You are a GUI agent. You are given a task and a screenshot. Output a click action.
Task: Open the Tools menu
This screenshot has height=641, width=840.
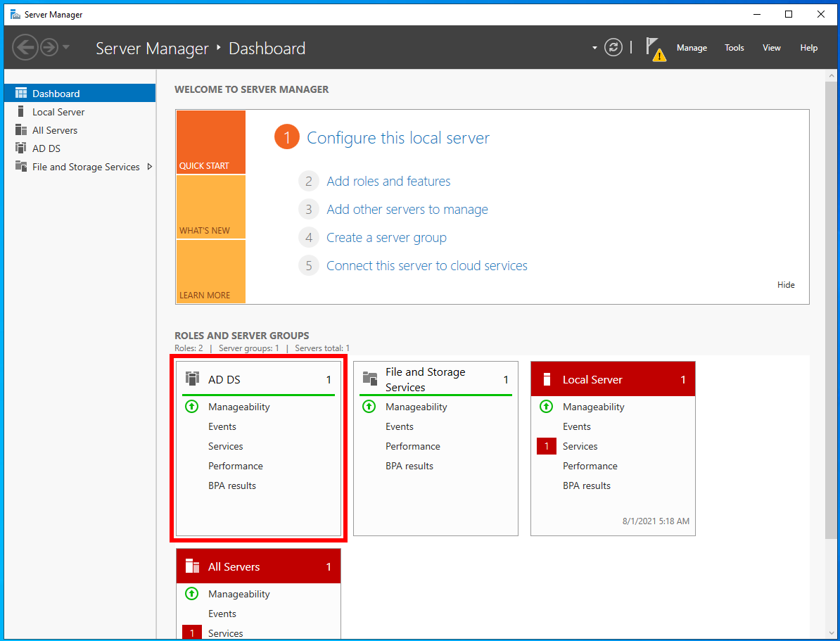[x=734, y=48]
